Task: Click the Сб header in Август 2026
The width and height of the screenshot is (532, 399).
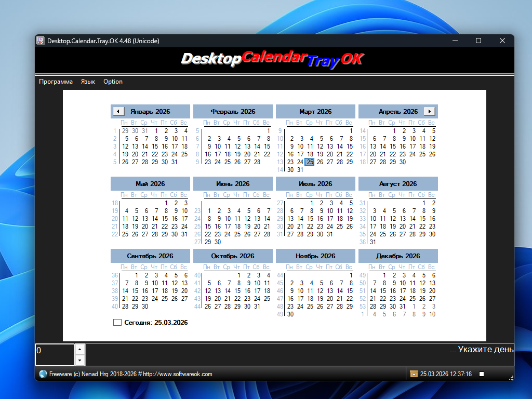Action: 421,195
